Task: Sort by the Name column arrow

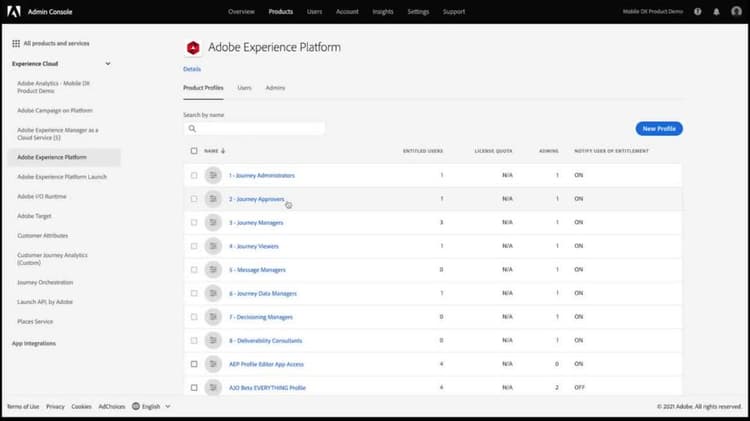Action: coord(223,151)
